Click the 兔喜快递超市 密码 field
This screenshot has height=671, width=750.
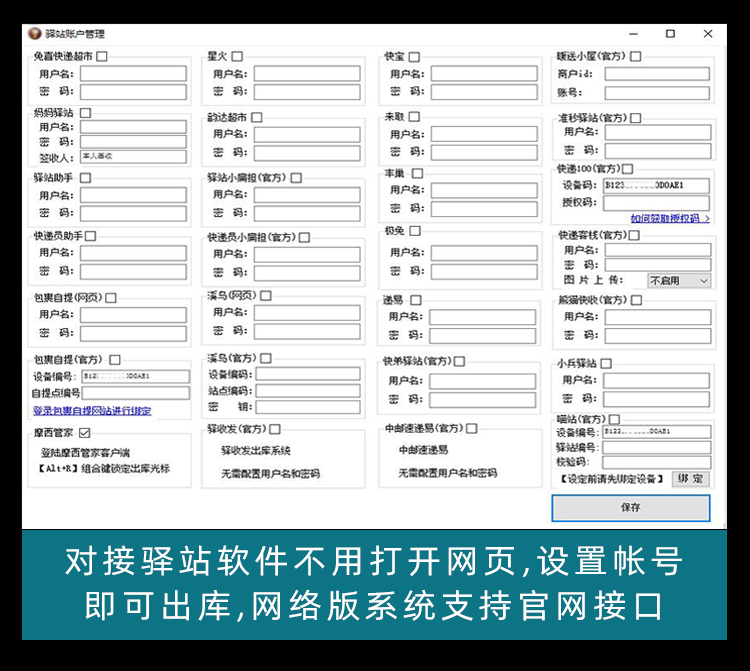click(x=133, y=92)
